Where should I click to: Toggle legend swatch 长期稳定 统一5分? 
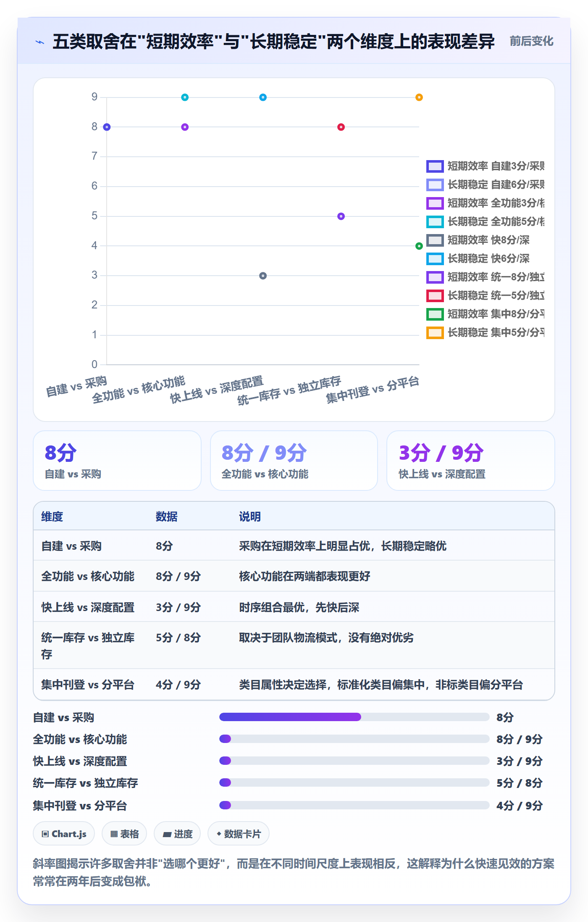point(435,296)
